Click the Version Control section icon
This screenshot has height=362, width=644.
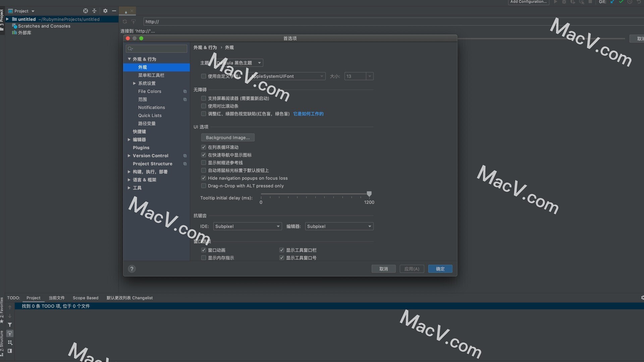(x=185, y=156)
